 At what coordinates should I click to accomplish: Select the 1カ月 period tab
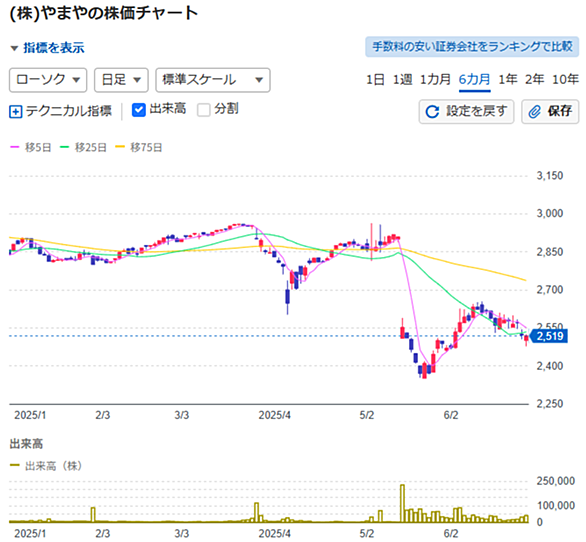click(435, 79)
